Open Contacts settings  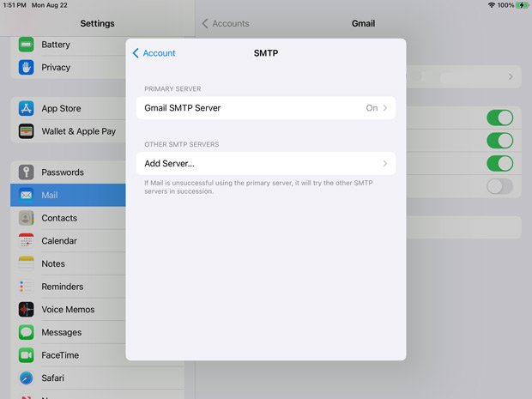[68, 218]
